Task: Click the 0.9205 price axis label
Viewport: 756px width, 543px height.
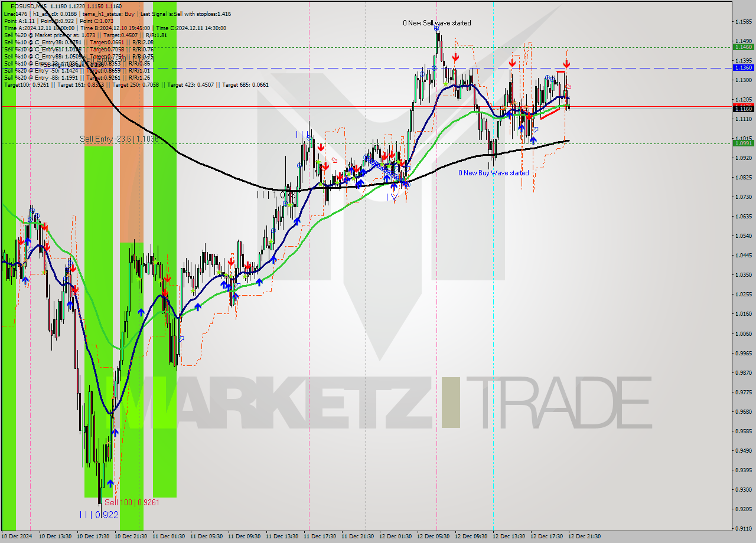Action: 743,509
